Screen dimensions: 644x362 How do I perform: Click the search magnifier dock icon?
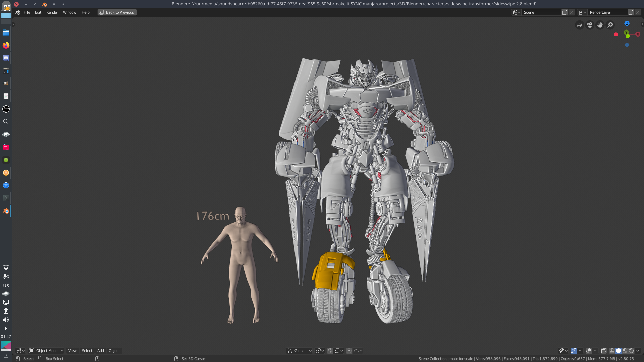pos(6,122)
